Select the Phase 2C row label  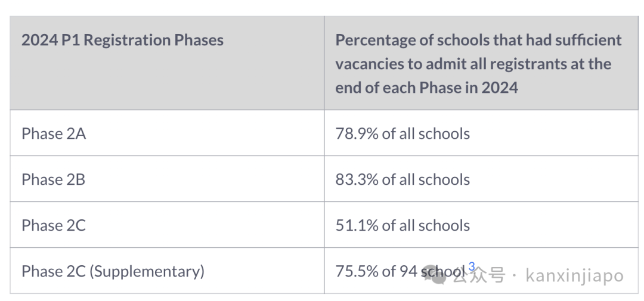tap(54, 225)
